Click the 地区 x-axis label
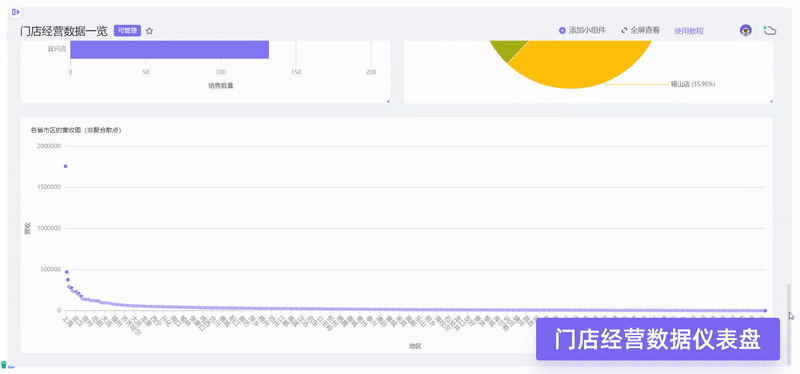 [415, 346]
